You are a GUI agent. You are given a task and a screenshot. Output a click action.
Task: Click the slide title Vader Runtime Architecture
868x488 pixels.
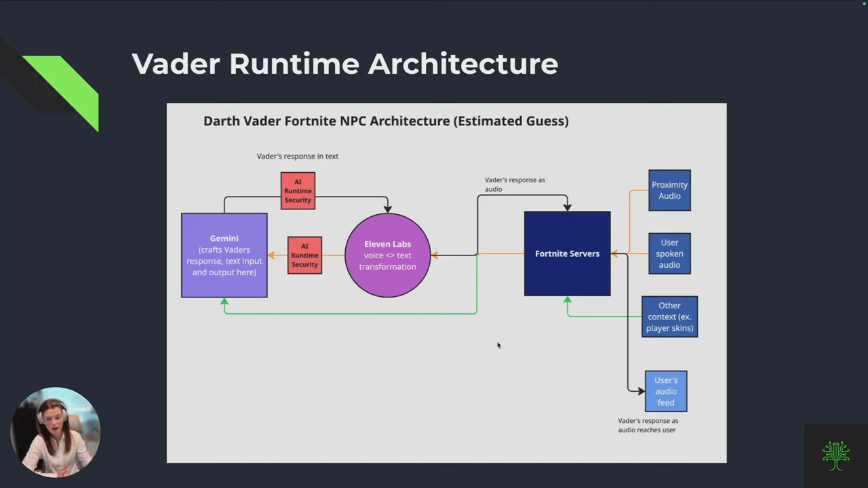(344, 64)
